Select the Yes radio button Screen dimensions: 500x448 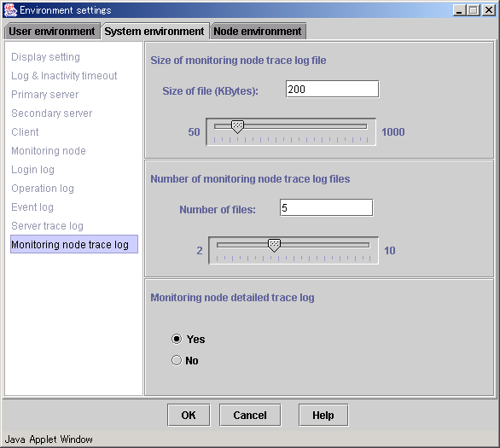click(177, 339)
